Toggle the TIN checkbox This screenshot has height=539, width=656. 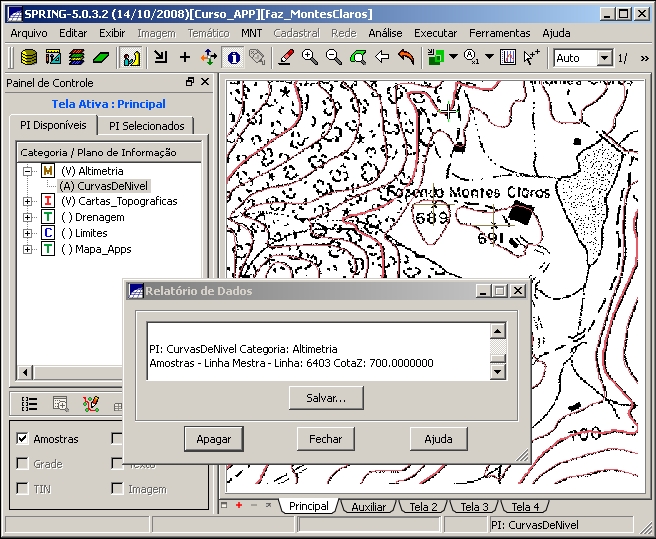[x=23, y=489]
